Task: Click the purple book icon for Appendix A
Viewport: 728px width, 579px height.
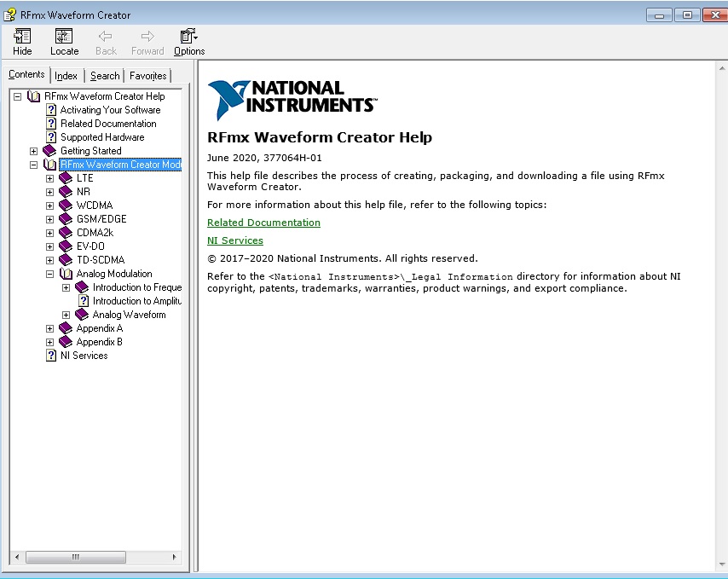Action: coord(66,328)
